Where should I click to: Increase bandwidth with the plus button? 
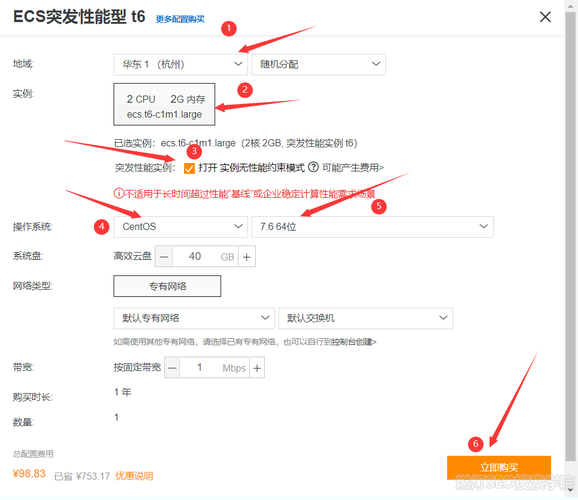click(x=257, y=368)
